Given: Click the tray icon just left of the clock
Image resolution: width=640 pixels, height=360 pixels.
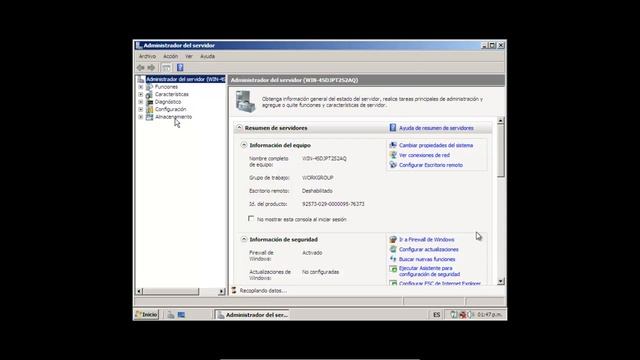Looking at the screenshot, I should click(x=471, y=315).
